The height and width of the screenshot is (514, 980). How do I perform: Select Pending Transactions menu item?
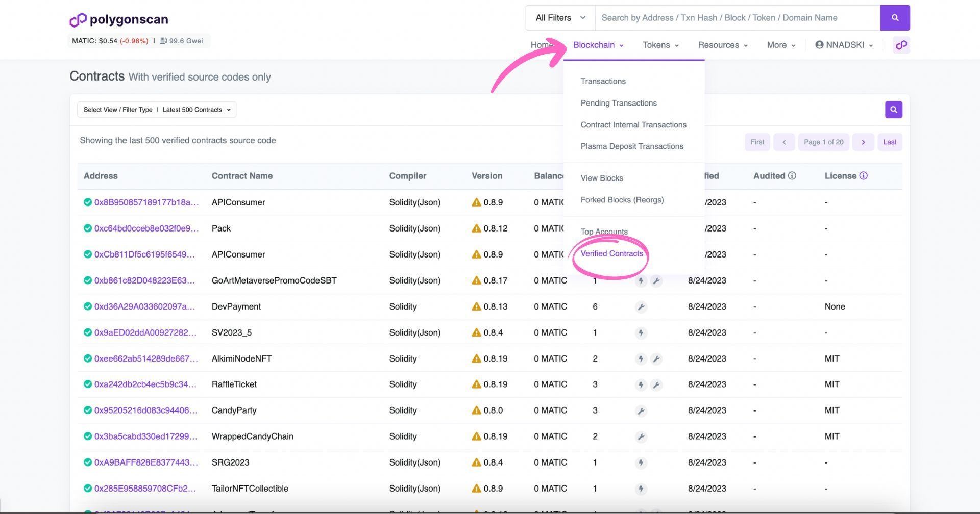coord(619,103)
